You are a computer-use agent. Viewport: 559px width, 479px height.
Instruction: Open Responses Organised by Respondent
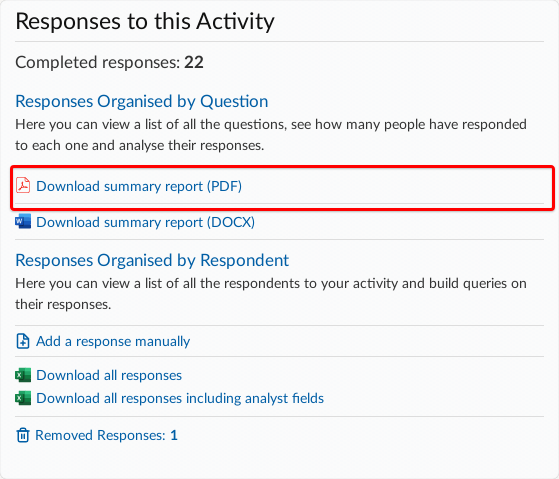pos(152,260)
